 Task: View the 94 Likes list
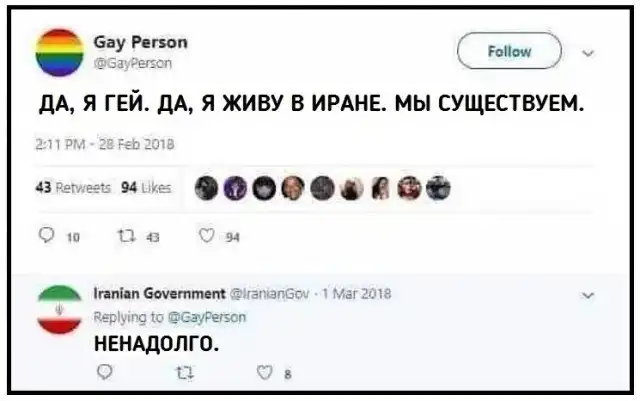tap(146, 188)
